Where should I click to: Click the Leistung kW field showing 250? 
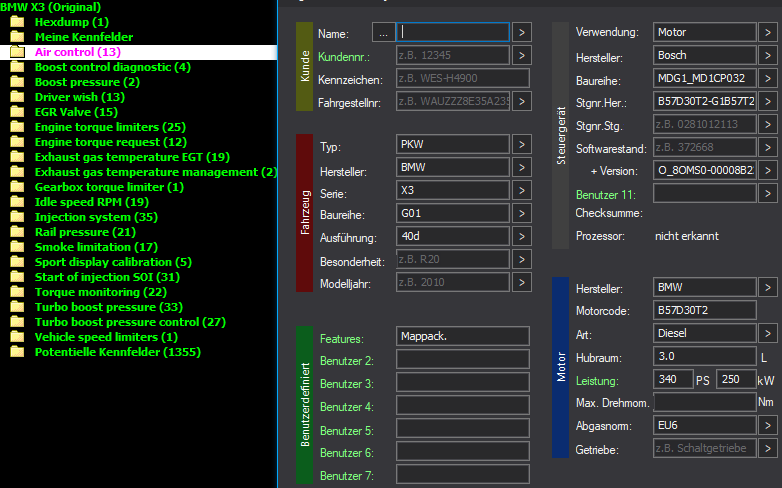pyautogui.click(x=736, y=379)
